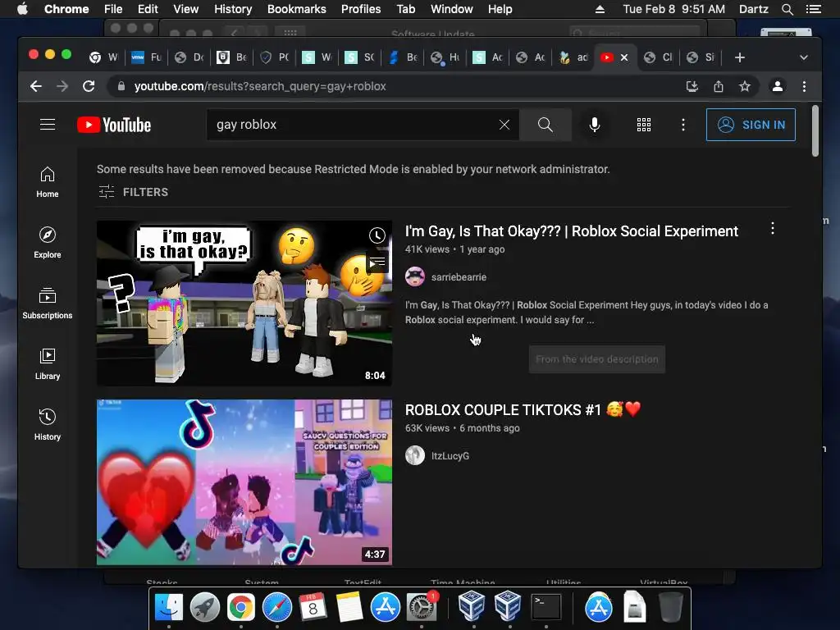
Task: Open Subscriptions in sidebar
Action: point(48,304)
